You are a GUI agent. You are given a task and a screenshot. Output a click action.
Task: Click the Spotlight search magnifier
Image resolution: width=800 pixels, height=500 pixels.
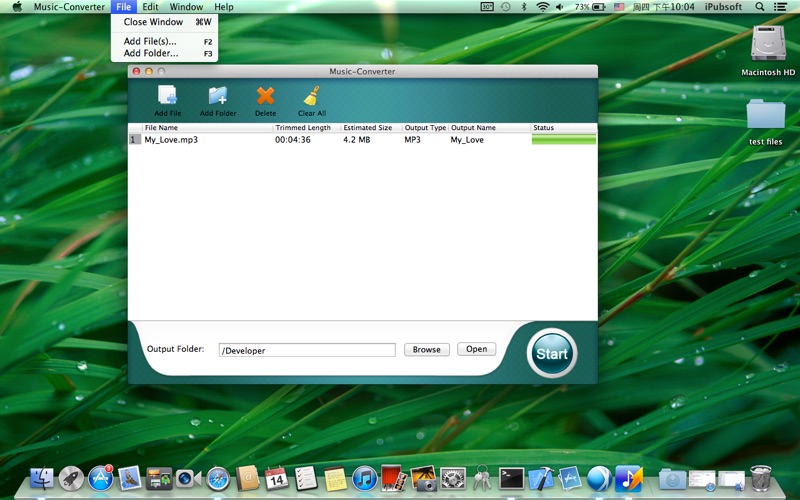(760, 7)
